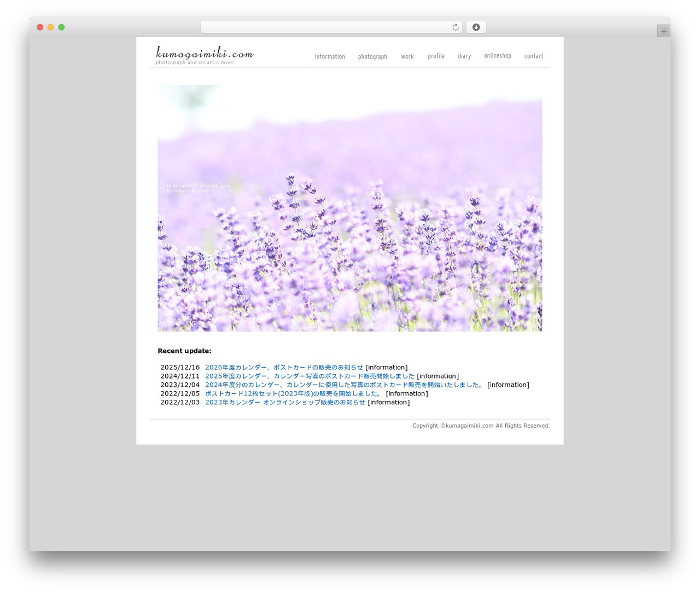Open the ポストカード12枚セット(2023年版) link
Screen dimensions: 700x593
point(293,394)
